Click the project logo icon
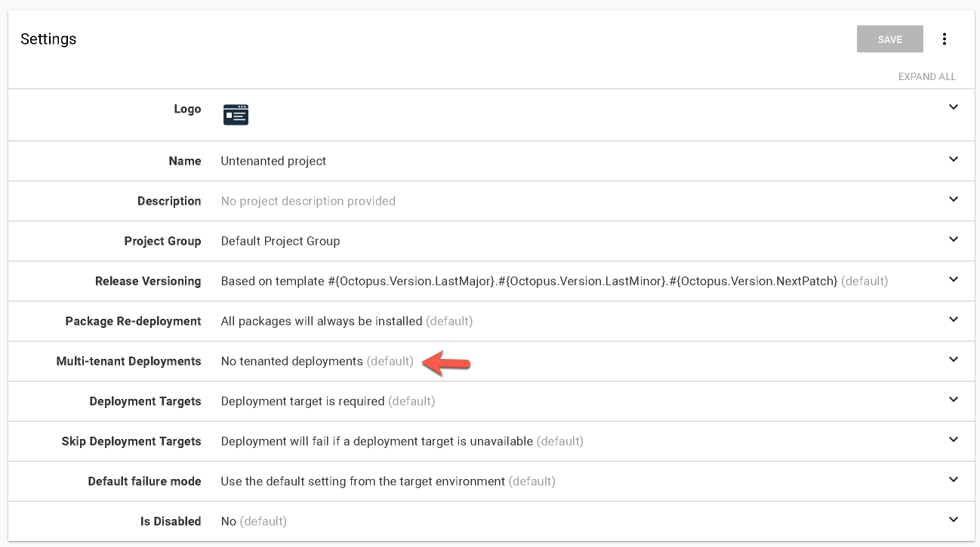This screenshot has height=547, width=980. click(236, 114)
